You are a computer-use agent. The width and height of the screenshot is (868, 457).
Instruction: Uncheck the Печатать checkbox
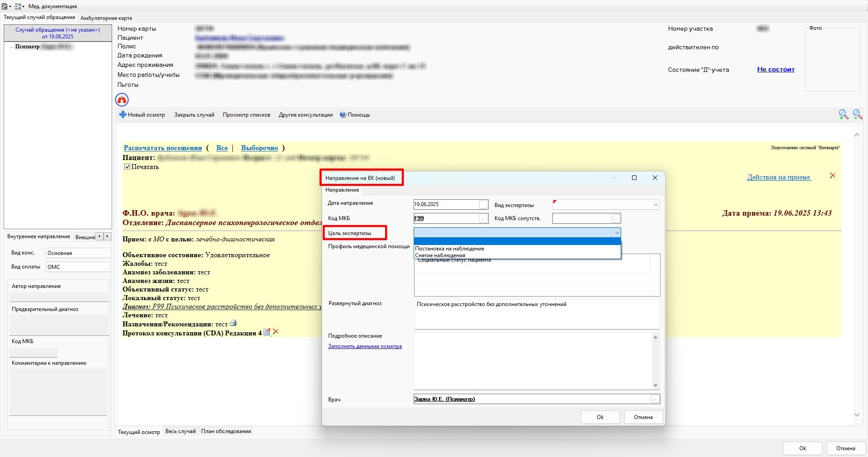click(127, 167)
